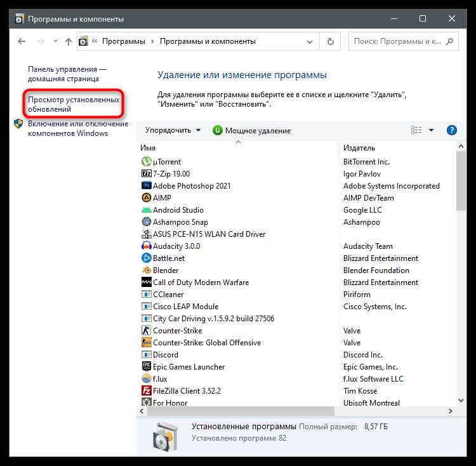
Task: Expand the chevron after Программы breadcrumb
Action: coord(152,41)
